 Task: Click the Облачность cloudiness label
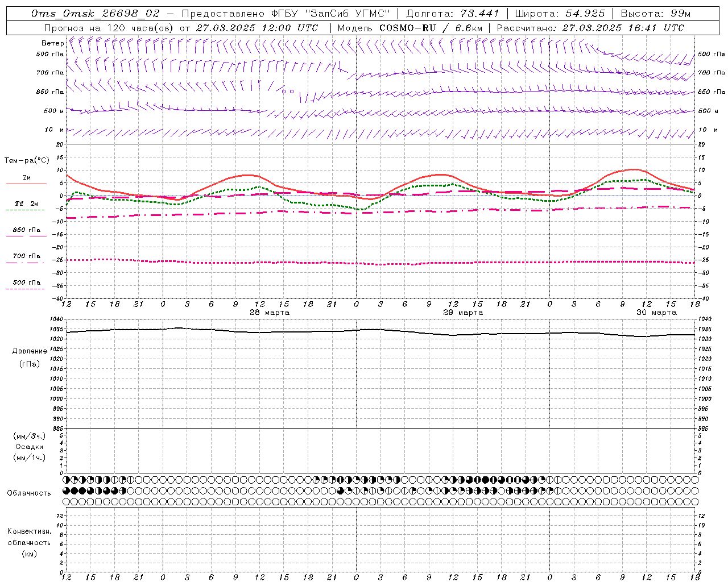coord(29,493)
